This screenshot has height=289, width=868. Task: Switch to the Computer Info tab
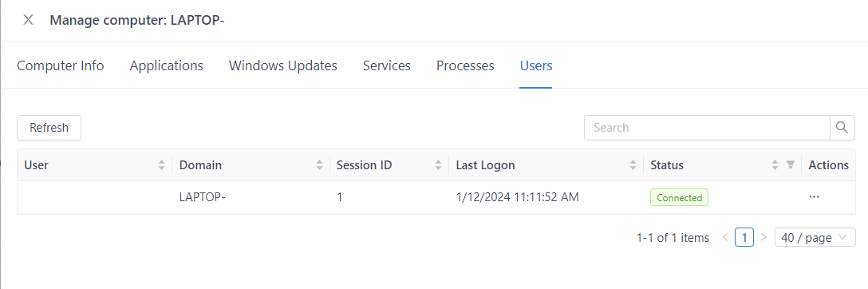(61, 65)
